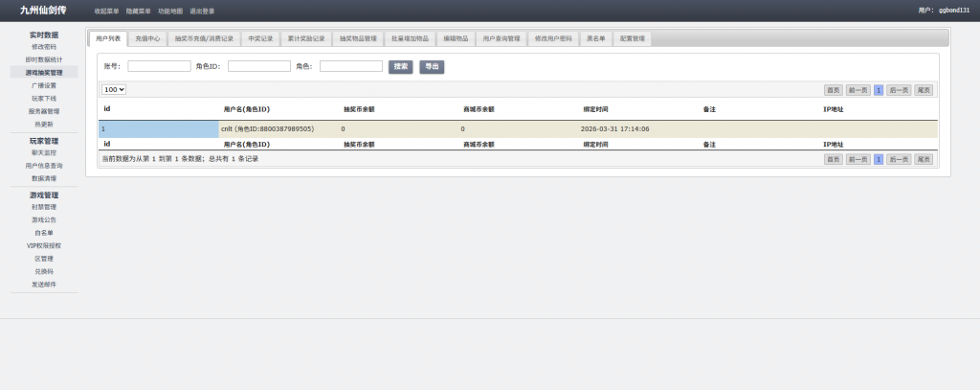Screen dimensions: 980x390
Task: Open 功能地图 from the top bar
Action: coord(170,11)
